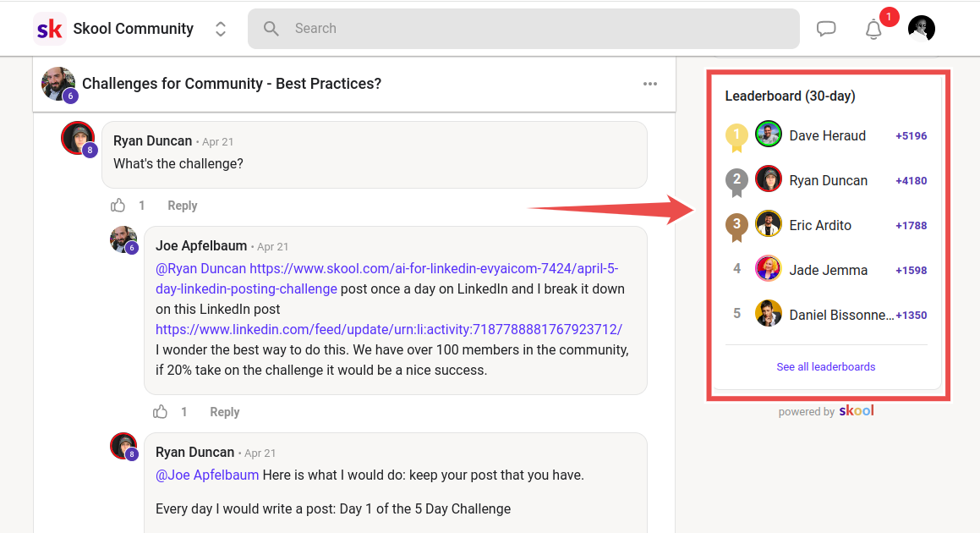Click Ryan Duncan's avatar on first comment
Viewport: 980px width, 533px height.
click(78, 138)
